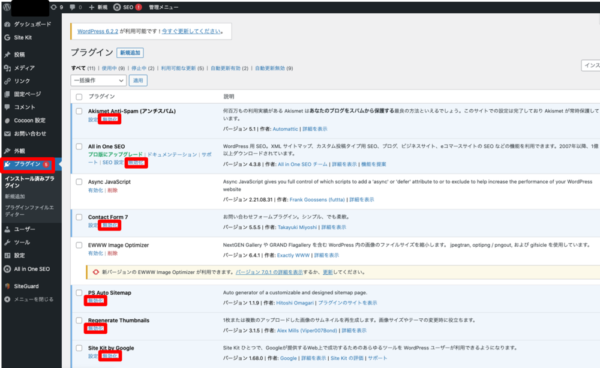
Task: Open 投稿 posts pin icon in sidebar
Action: coord(7,54)
